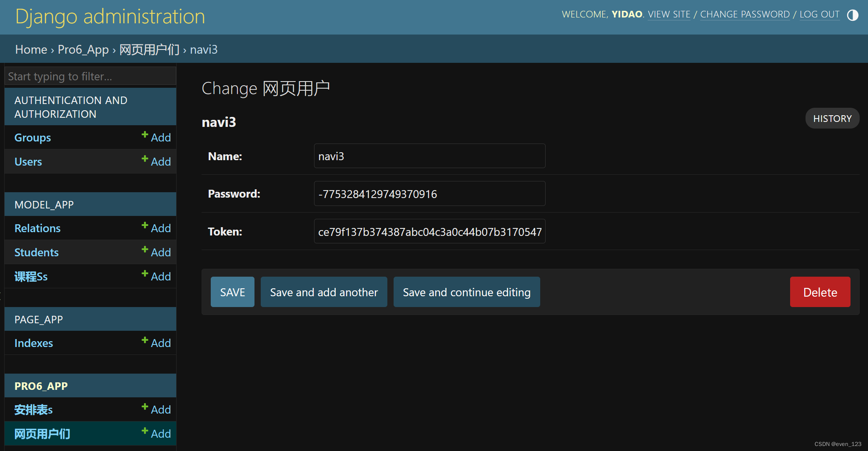Open the Students model in sidebar
This screenshot has height=451, width=868.
(x=36, y=252)
